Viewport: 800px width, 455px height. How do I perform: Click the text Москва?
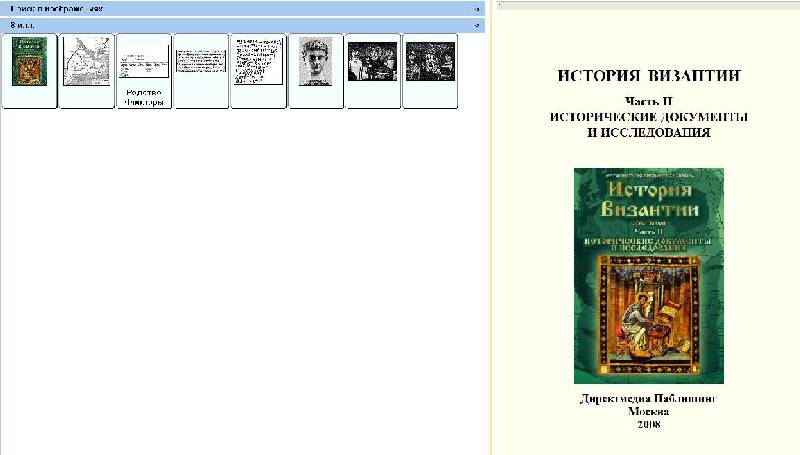click(648, 411)
